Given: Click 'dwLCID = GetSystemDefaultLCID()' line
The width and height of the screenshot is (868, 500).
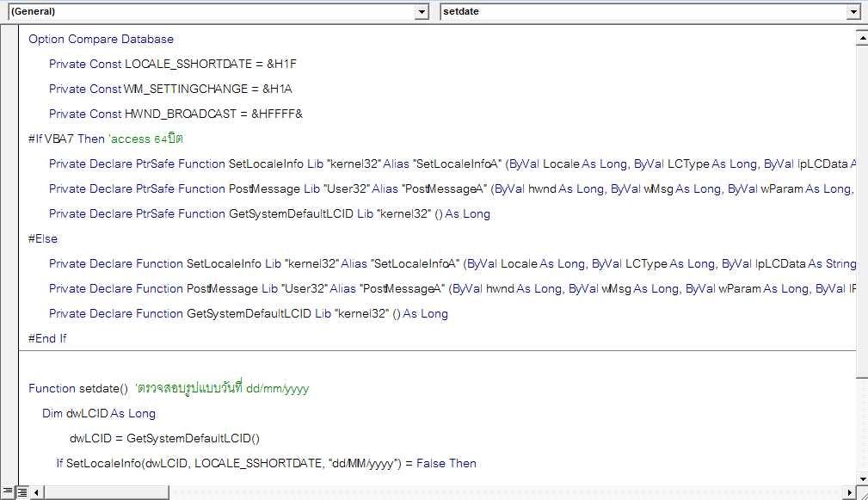Looking at the screenshot, I should (164, 439).
